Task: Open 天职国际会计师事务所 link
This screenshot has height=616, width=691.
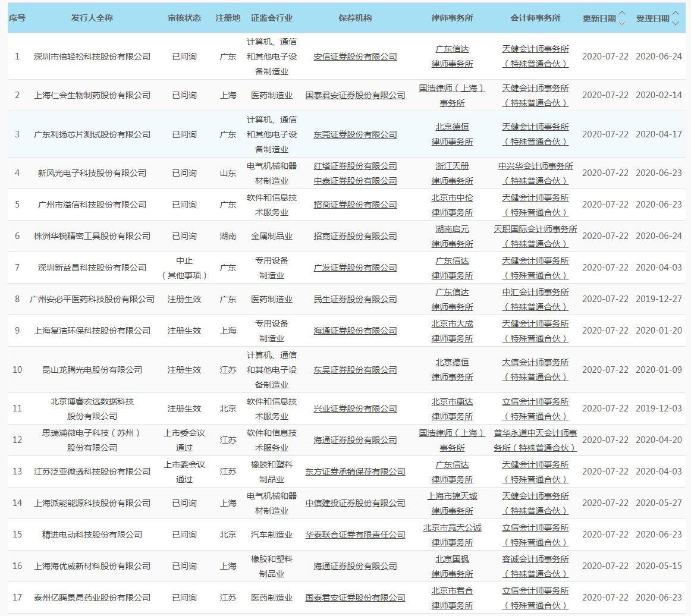Action: (535, 236)
